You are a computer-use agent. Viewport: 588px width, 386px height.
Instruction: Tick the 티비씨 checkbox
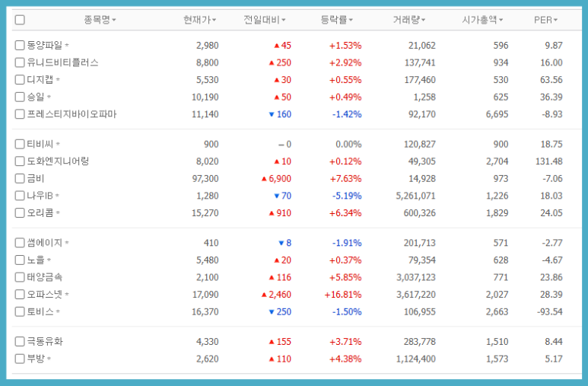(x=20, y=144)
